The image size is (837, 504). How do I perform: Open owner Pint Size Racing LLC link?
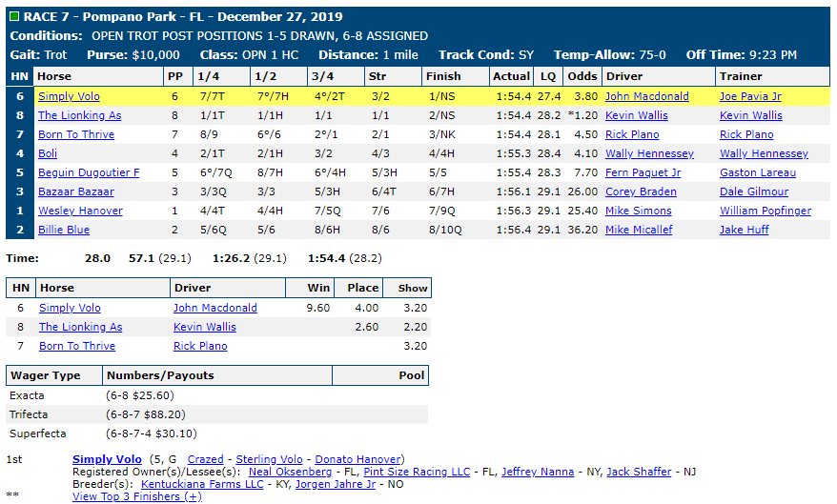(x=417, y=472)
